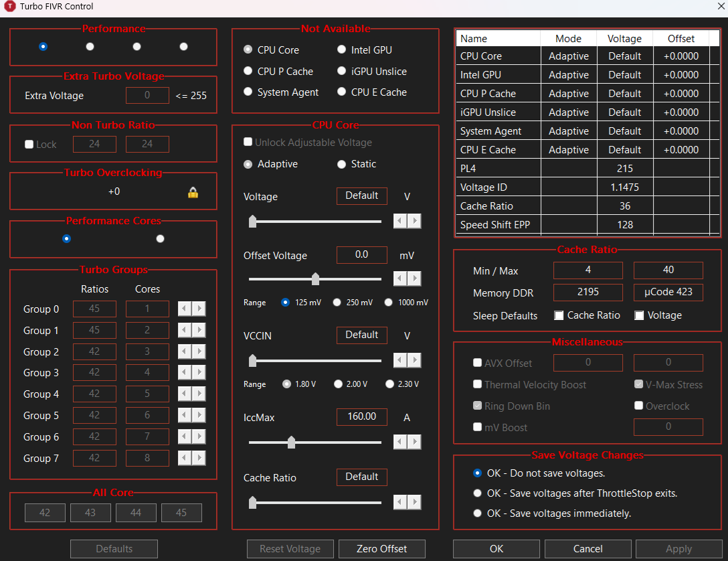This screenshot has width=728, height=561.
Task: Set offset range to 250 mV
Action: pos(337,303)
